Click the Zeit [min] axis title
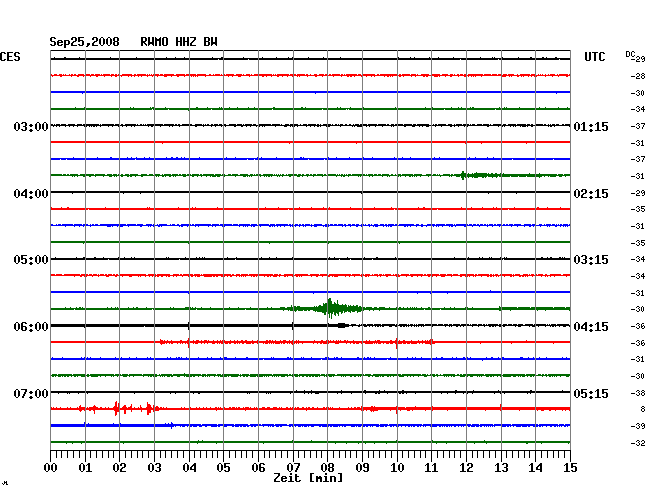The height and width of the screenshot is (494, 650). (308, 478)
